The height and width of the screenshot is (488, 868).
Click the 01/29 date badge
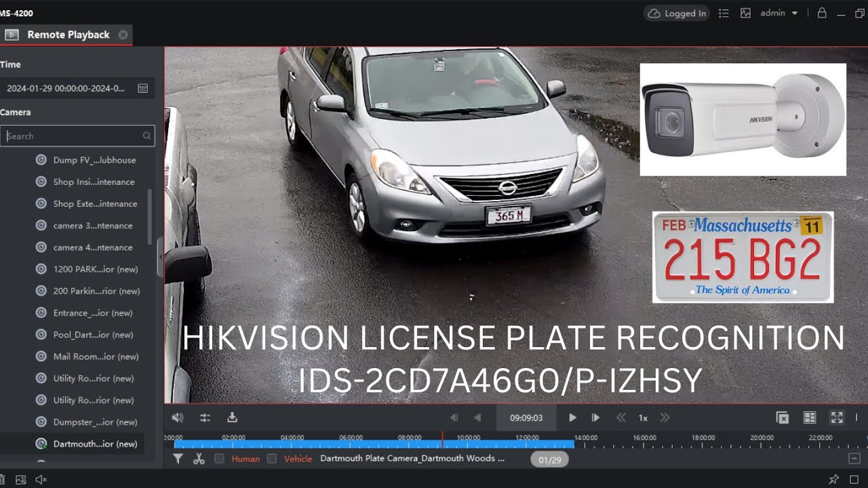click(x=549, y=460)
